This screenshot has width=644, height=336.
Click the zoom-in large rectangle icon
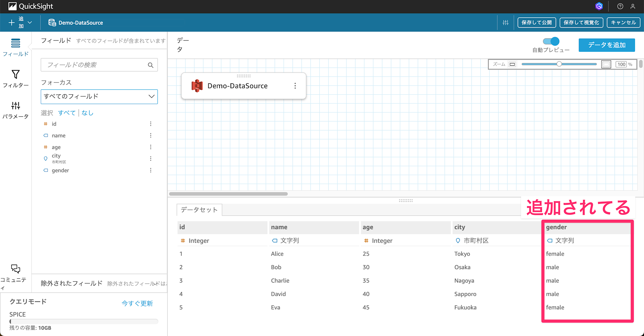[x=606, y=64]
